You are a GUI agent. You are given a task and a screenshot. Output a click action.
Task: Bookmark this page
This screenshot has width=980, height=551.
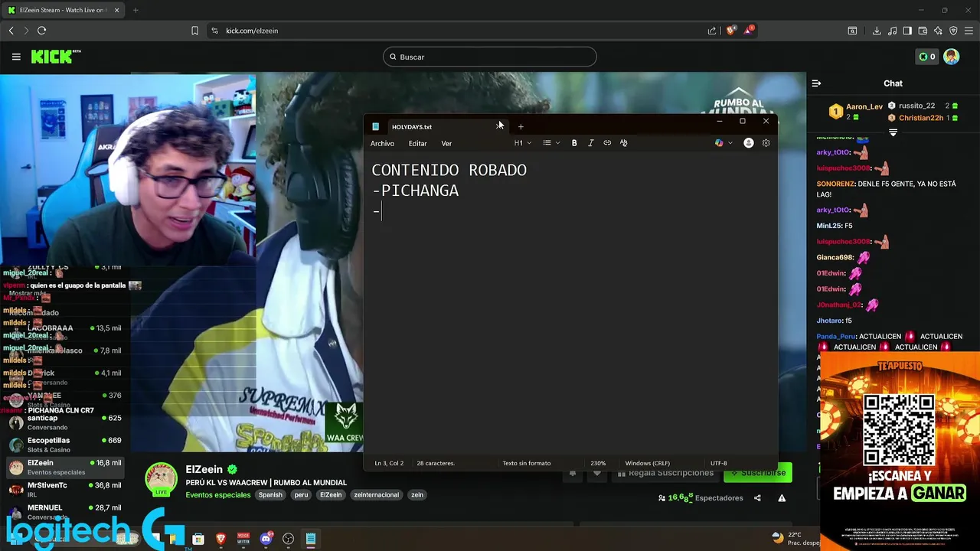click(195, 31)
